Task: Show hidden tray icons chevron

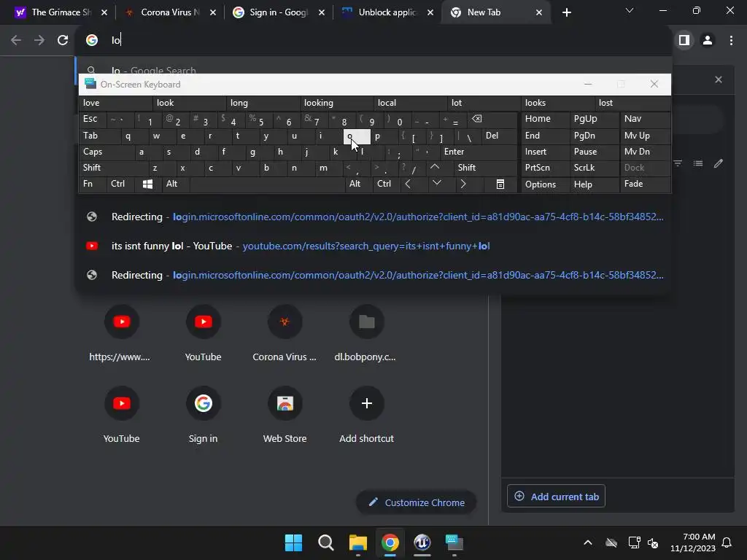Action: [x=588, y=542]
